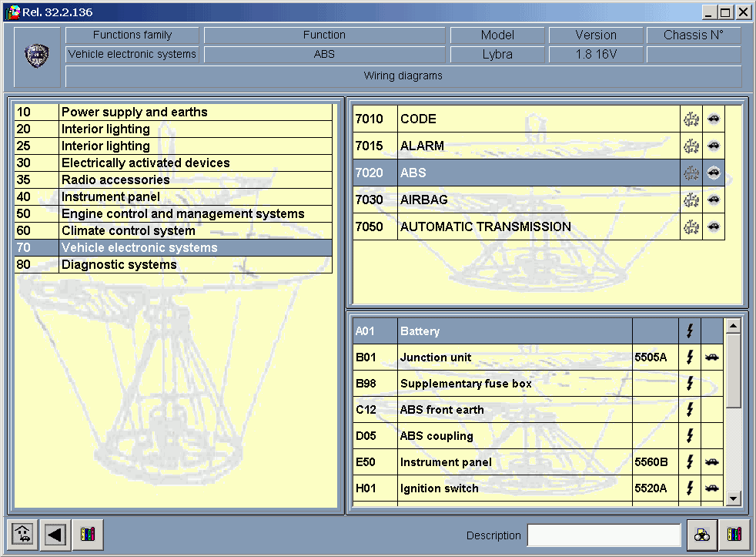
Task: Click scroll up arrow in components list
Action: (x=734, y=327)
